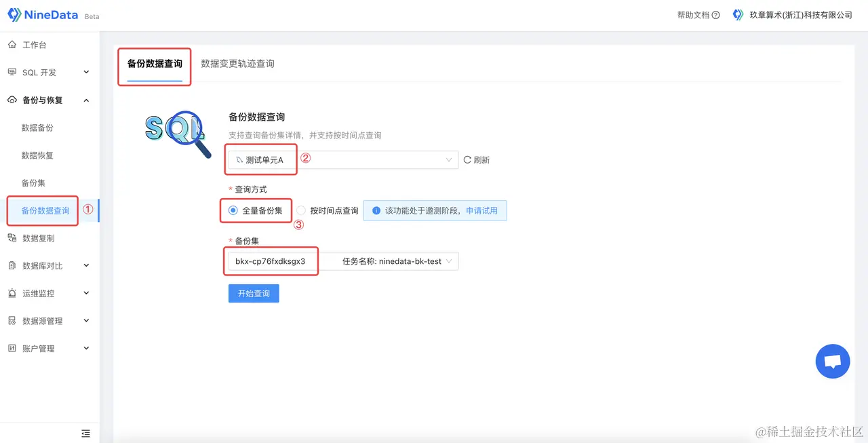The height and width of the screenshot is (443, 868).
Task: Select the 全量备份集 query option
Action: coord(233,210)
